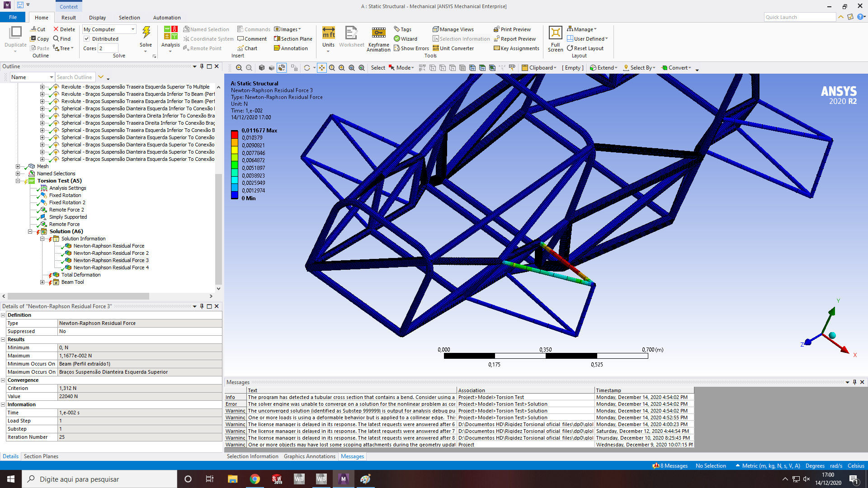Open the Unit Converter tool
This screenshot has width=868, height=488.
click(x=453, y=48)
